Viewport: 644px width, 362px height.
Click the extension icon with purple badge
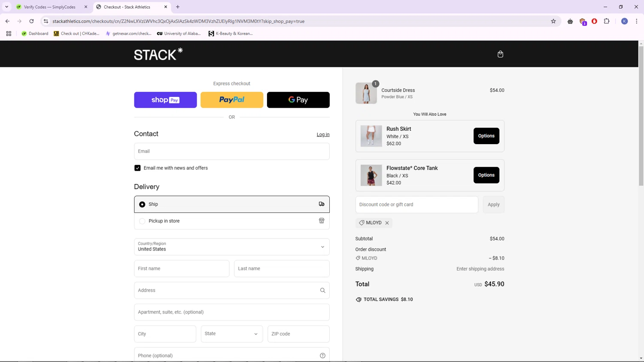pyautogui.click(x=583, y=21)
